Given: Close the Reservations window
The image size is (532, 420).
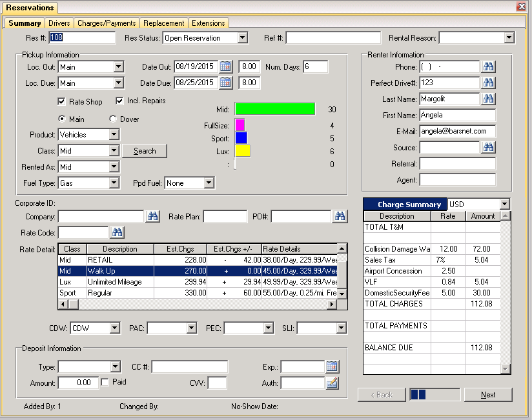Looking at the screenshot, I should (x=521, y=6).
